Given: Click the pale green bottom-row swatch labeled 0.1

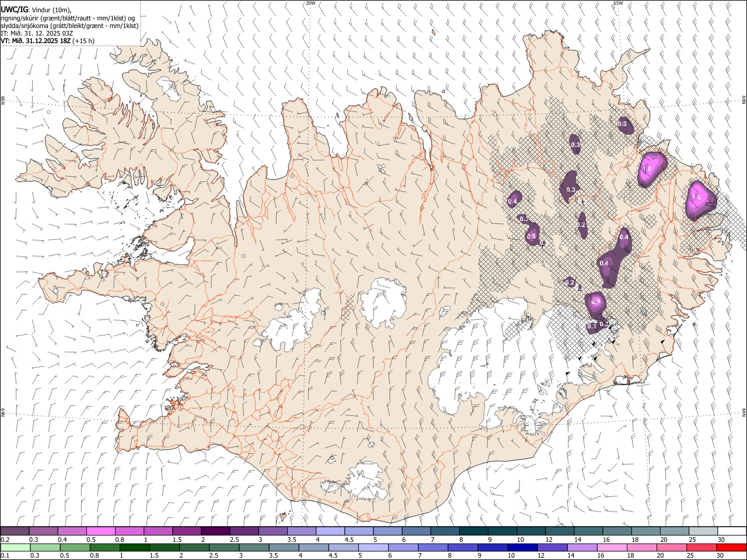Looking at the screenshot, I should (x=15, y=547).
